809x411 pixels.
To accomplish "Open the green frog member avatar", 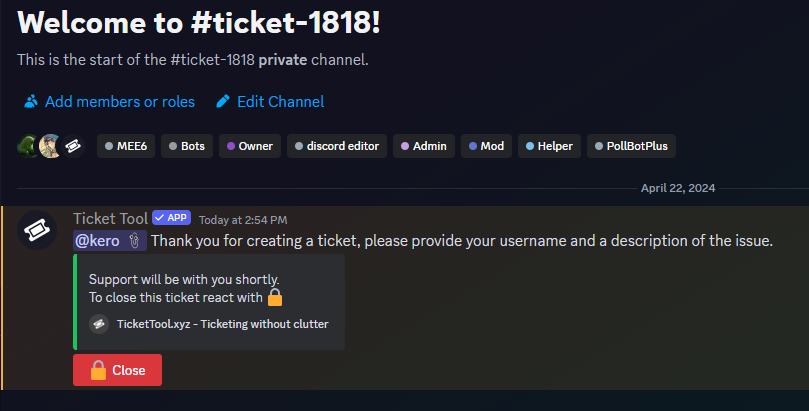I will (x=27, y=146).
